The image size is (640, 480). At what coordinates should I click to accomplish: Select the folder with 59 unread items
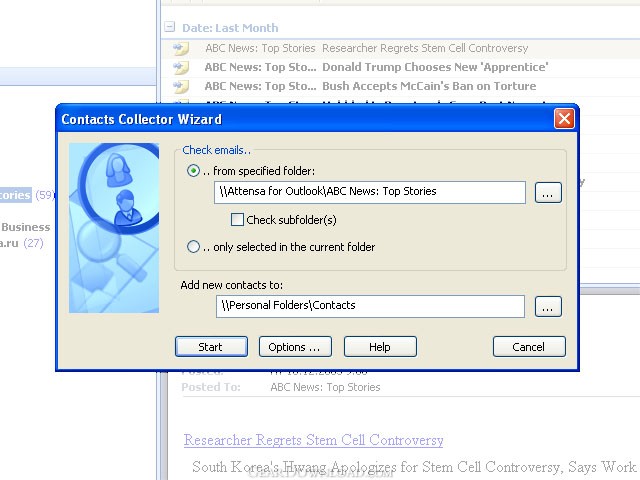coord(26,195)
